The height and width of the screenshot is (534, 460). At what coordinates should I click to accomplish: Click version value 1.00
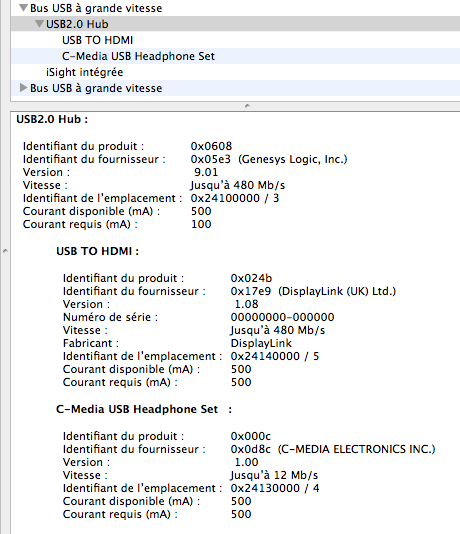tap(246, 462)
